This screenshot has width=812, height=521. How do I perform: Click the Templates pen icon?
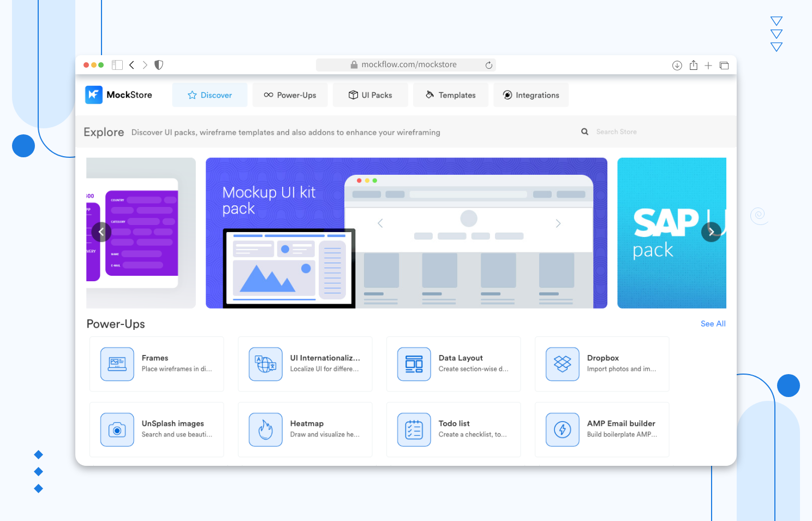click(x=430, y=94)
